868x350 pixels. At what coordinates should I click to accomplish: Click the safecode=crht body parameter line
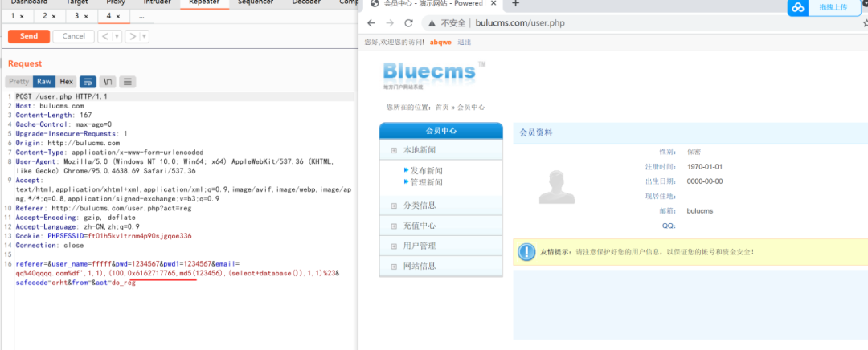point(76,283)
